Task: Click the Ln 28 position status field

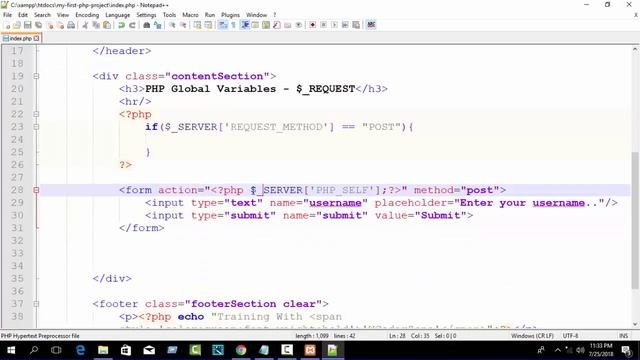Action: point(397,336)
